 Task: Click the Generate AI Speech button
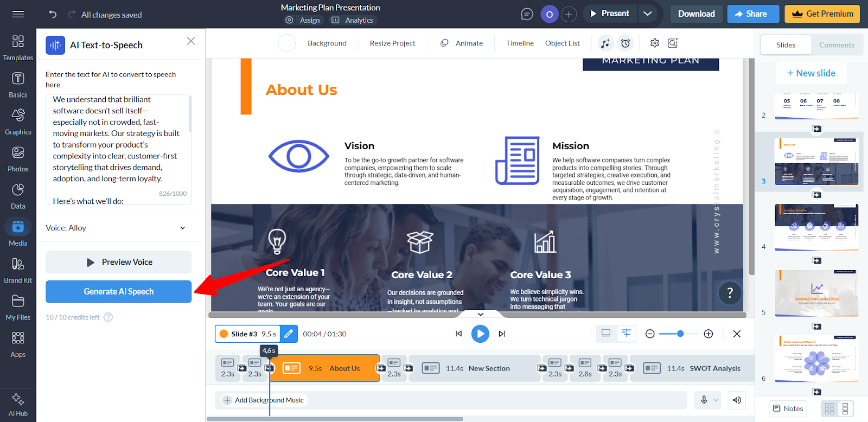118,291
